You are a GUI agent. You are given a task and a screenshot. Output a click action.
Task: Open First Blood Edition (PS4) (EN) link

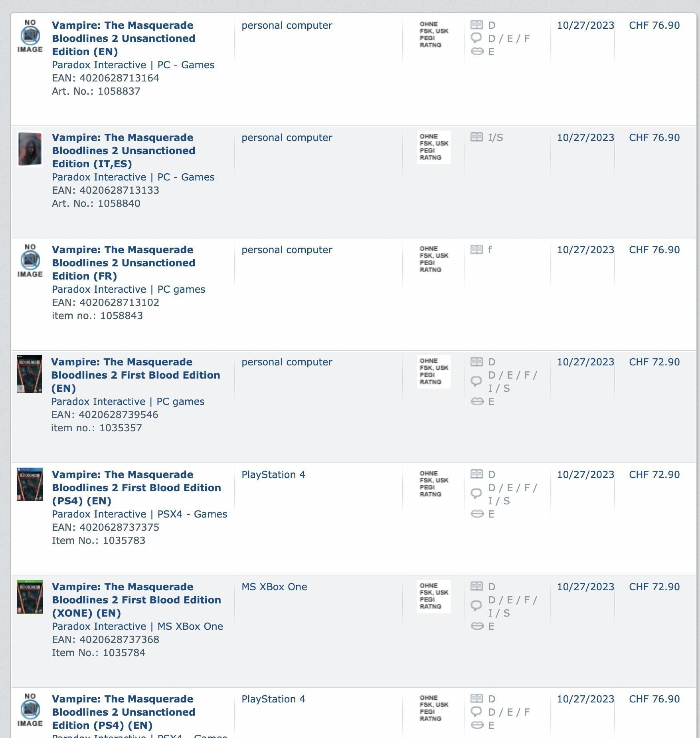pyautogui.click(x=136, y=488)
